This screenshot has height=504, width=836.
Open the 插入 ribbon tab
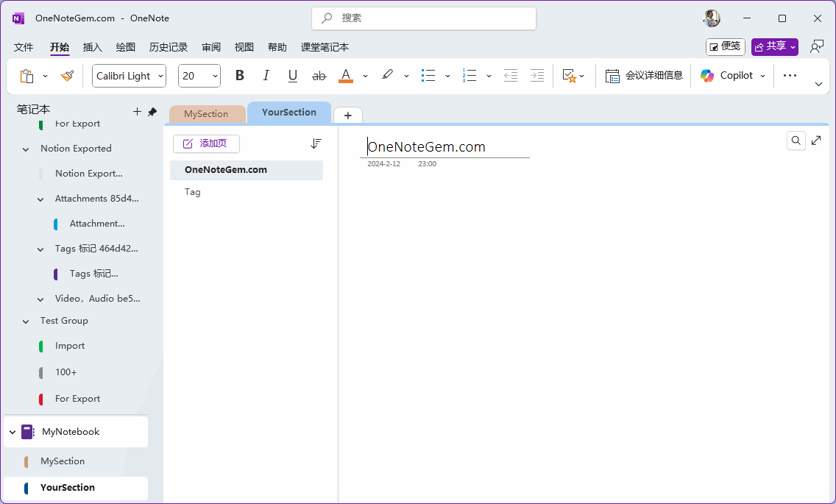tap(93, 47)
